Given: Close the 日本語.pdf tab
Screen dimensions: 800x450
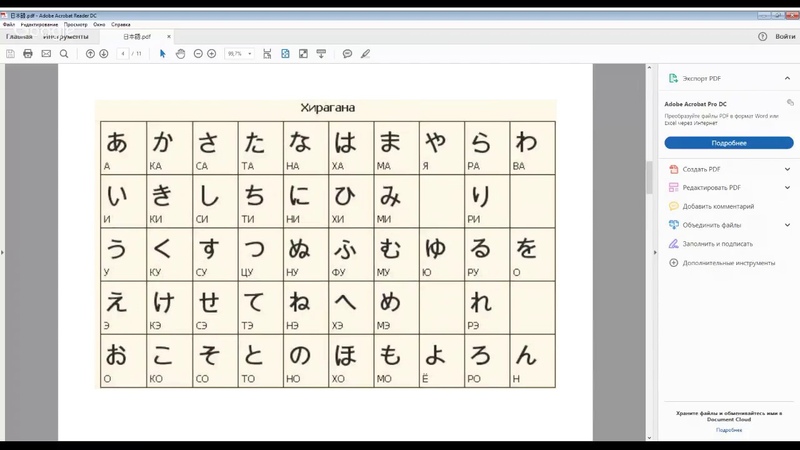Looking at the screenshot, I should pyautogui.click(x=169, y=36).
